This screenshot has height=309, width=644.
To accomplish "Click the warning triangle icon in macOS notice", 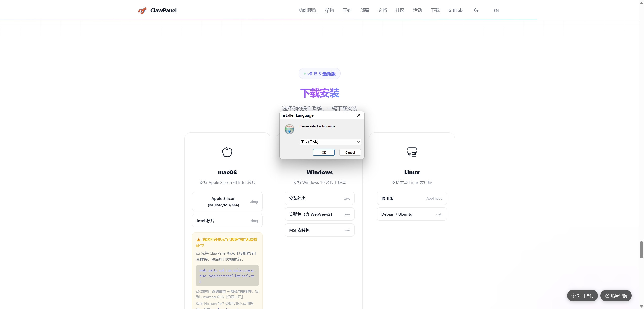I will tap(199, 240).
